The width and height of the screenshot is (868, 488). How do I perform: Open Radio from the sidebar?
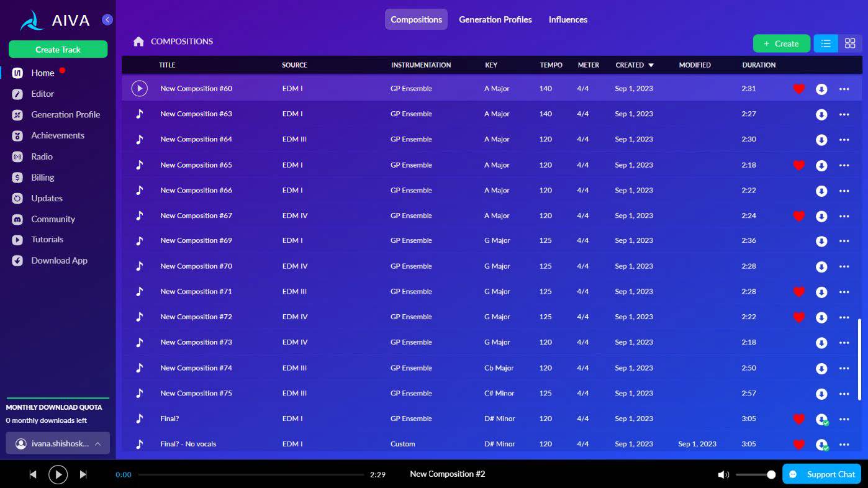pos(42,156)
